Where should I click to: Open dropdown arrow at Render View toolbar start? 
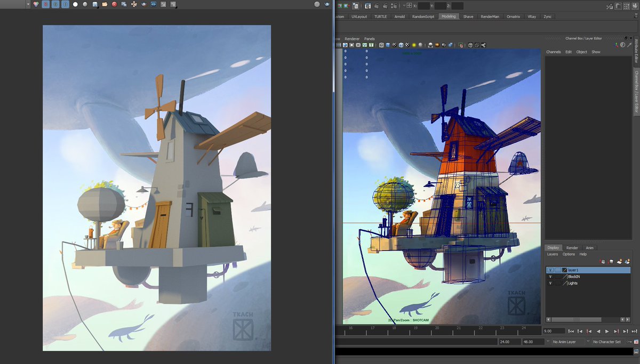tap(28, 4)
